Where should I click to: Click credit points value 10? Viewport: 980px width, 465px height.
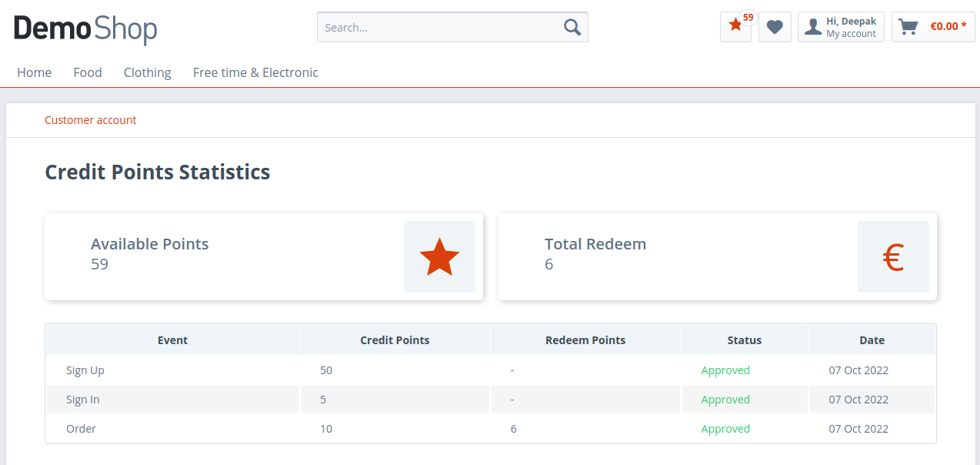click(326, 429)
